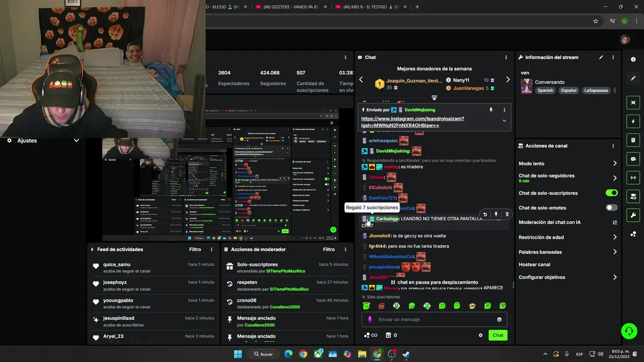
Task: Unpin the pinned message by DavidMejiaking
Action: [491, 110]
